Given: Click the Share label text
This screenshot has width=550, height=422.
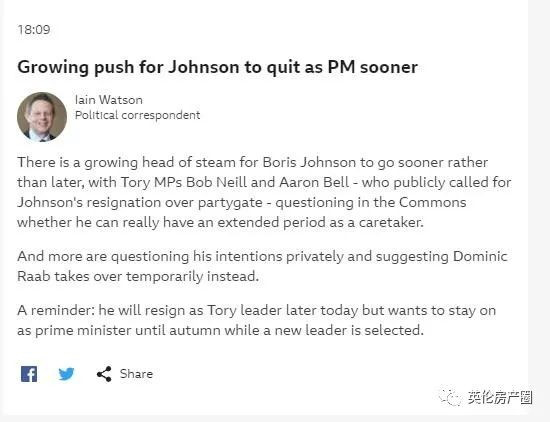Looking at the screenshot, I should click(136, 374).
